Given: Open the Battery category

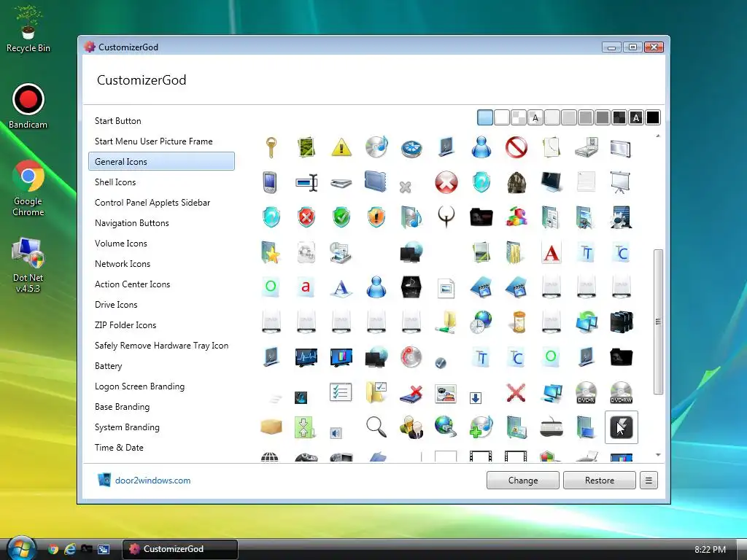Looking at the screenshot, I should 161,366.
